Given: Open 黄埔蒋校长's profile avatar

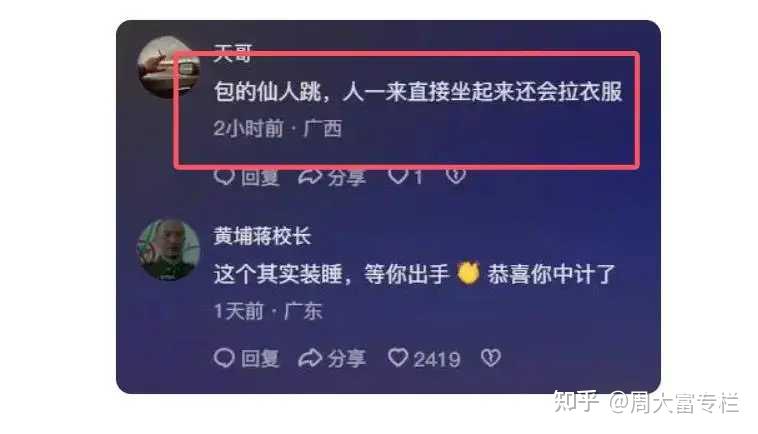Looking at the screenshot, I should pos(168,249).
